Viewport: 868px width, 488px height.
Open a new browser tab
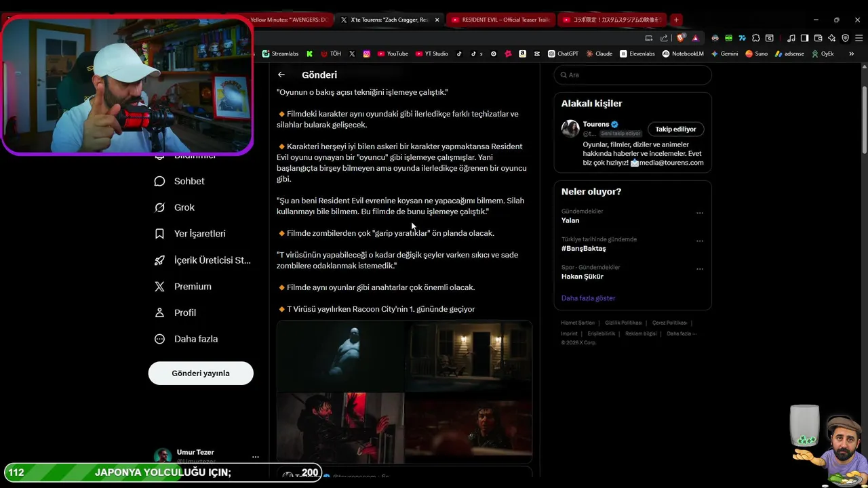(x=676, y=20)
